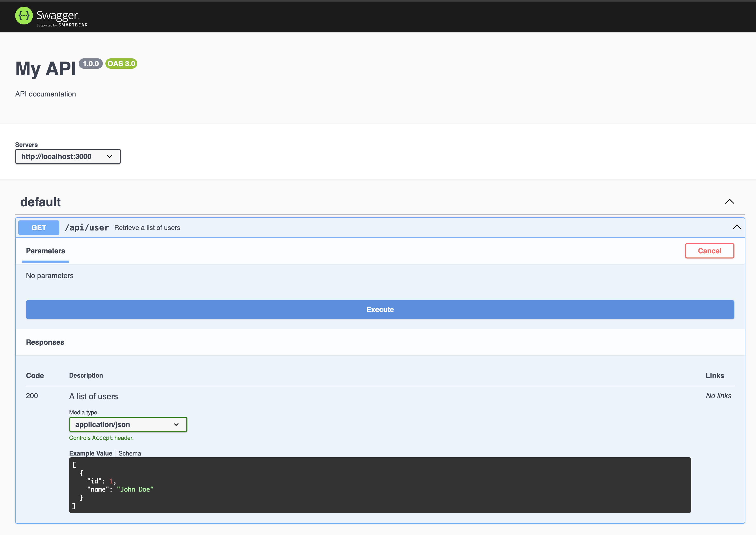Click the Swagger SmartBear wordmark
756x535 pixels.
tap(62, 18)
